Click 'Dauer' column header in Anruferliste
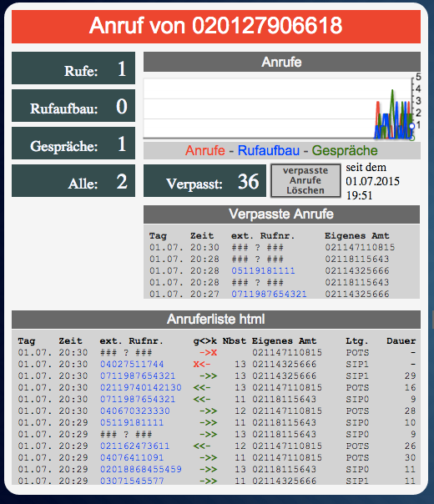This screenshot has height=504, width=434. tap(401, 341)
